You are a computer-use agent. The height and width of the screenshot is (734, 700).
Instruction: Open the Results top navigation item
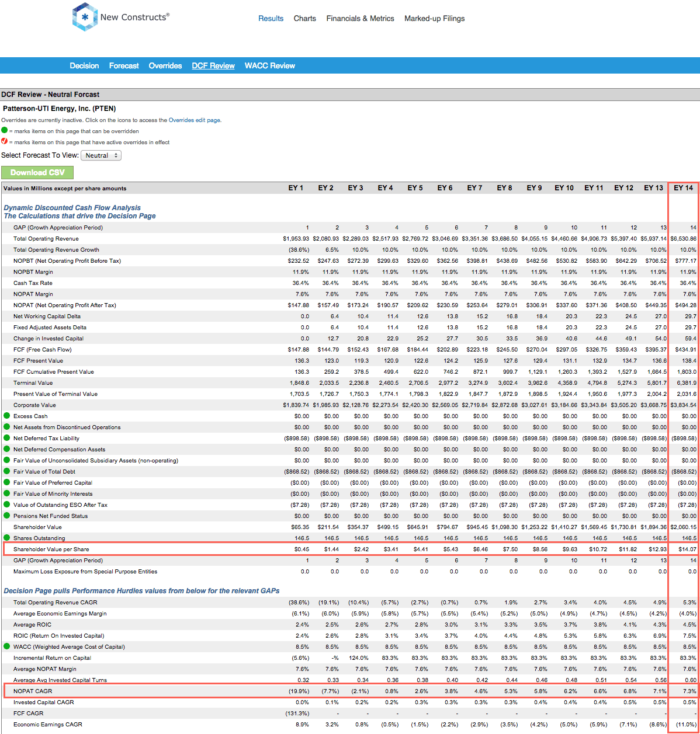click(x=271, y=19)
